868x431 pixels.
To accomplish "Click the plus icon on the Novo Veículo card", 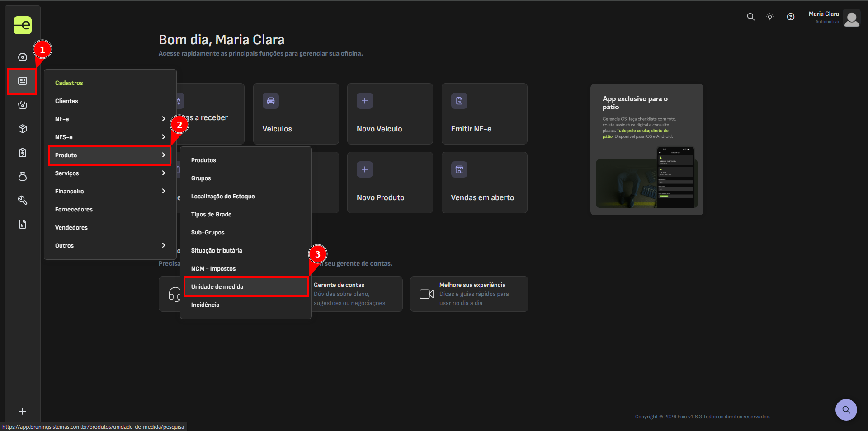I will 365,101.
